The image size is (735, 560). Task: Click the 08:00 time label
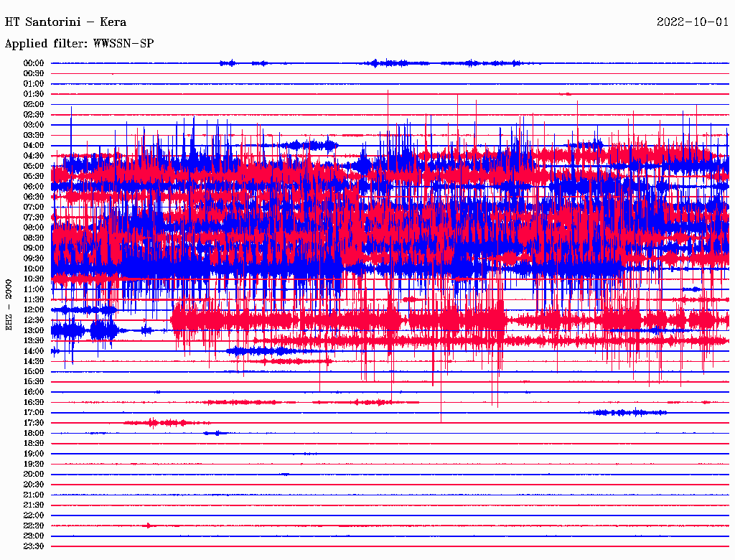(x=34, y=228)
